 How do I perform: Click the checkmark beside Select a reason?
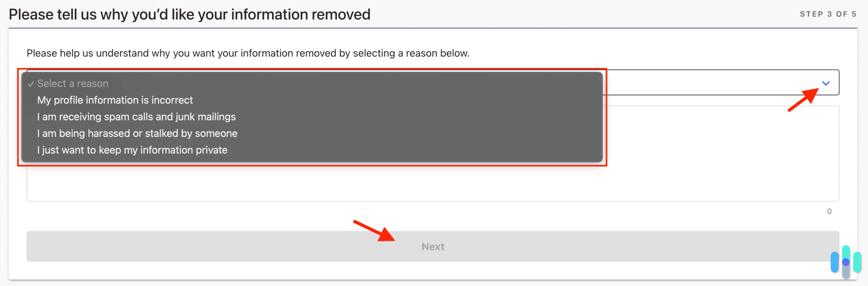coord(31,84)
